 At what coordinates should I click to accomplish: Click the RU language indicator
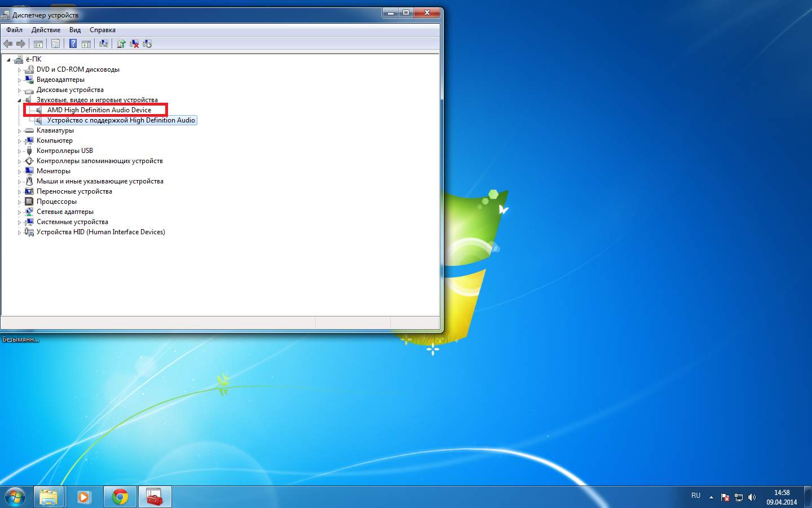coord(696,496)
